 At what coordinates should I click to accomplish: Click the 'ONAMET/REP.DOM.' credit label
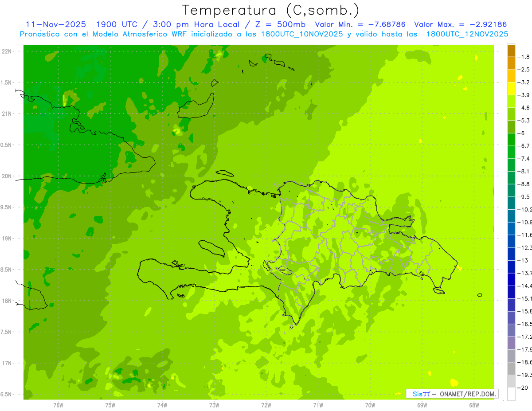tap(468, 394)
